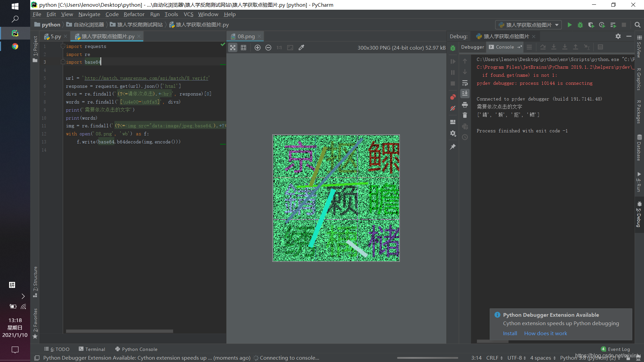The image size is (644, 362).
Task: Toggle Mute Breakpoints in debug panel
Action: [x=453, y=108]
